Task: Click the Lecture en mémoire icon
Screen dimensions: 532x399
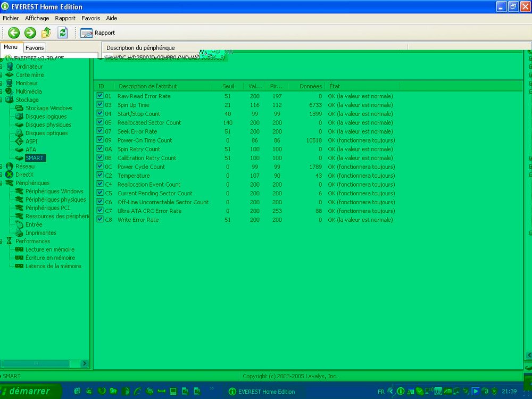Action: pos(19,250)
